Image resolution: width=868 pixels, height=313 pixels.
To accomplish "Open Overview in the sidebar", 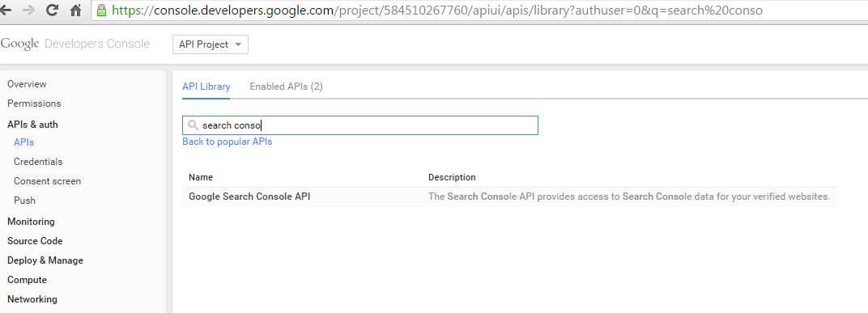I will pos(28,84).
